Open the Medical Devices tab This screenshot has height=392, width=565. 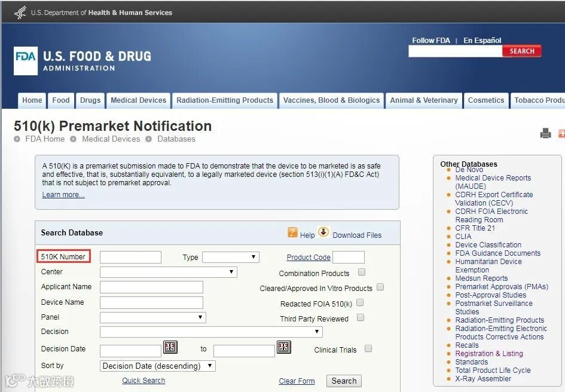[138, 100]
